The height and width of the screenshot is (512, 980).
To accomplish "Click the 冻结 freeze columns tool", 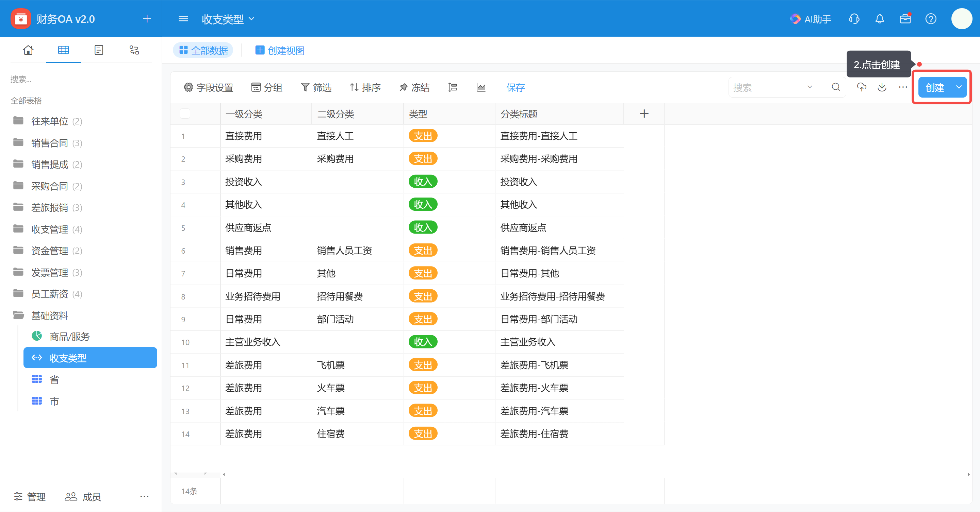I will (414, 87).
